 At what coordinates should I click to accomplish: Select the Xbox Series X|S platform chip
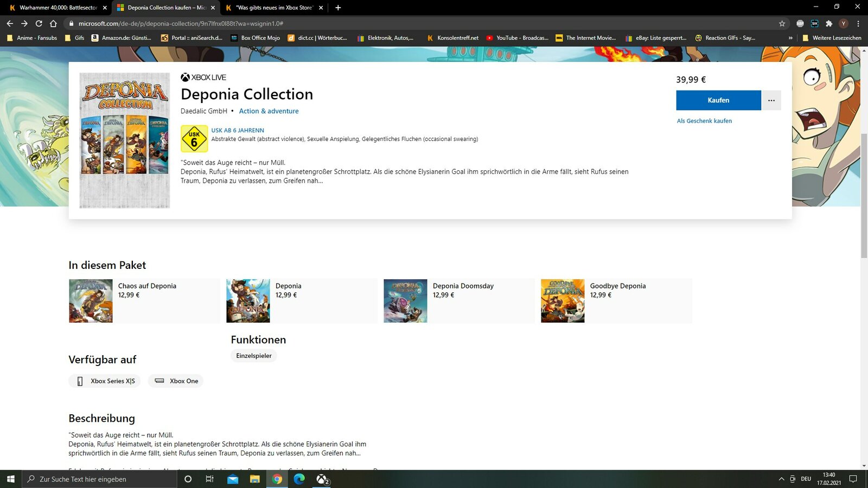point(104,381)
